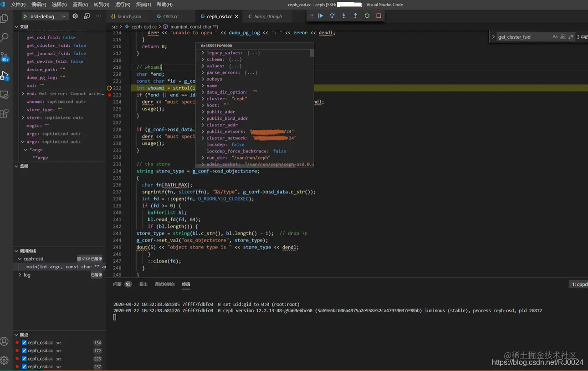Expand the log thread in call stack

point(20,275)
